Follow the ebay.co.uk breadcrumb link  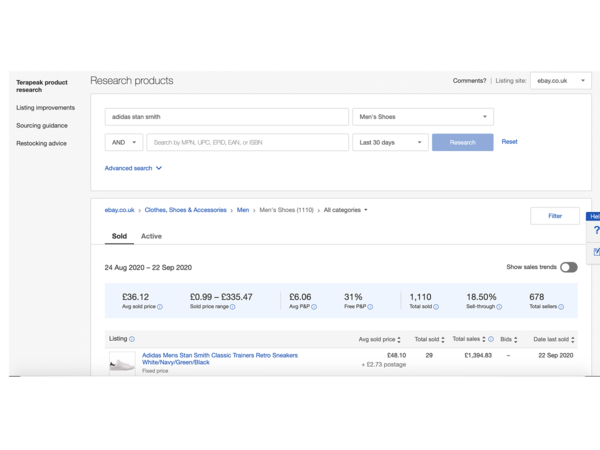[x=119, y=210]
